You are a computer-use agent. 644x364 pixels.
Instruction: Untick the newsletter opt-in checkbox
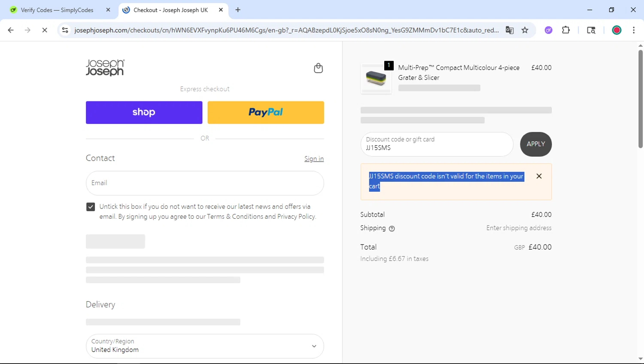pos(91,207)
